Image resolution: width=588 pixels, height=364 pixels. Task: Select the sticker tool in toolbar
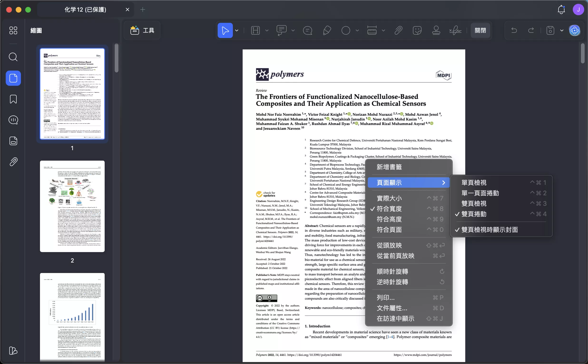click(x=417, y=30)
